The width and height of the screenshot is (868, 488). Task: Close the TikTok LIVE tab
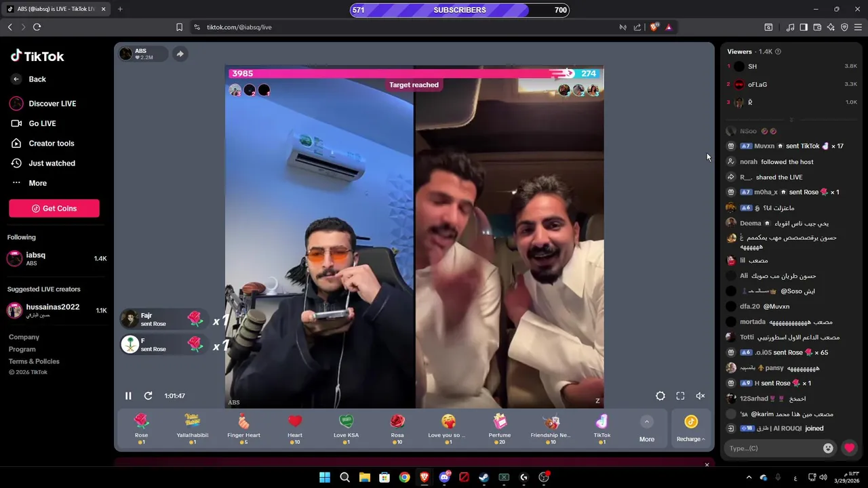(x=103, y=9)
